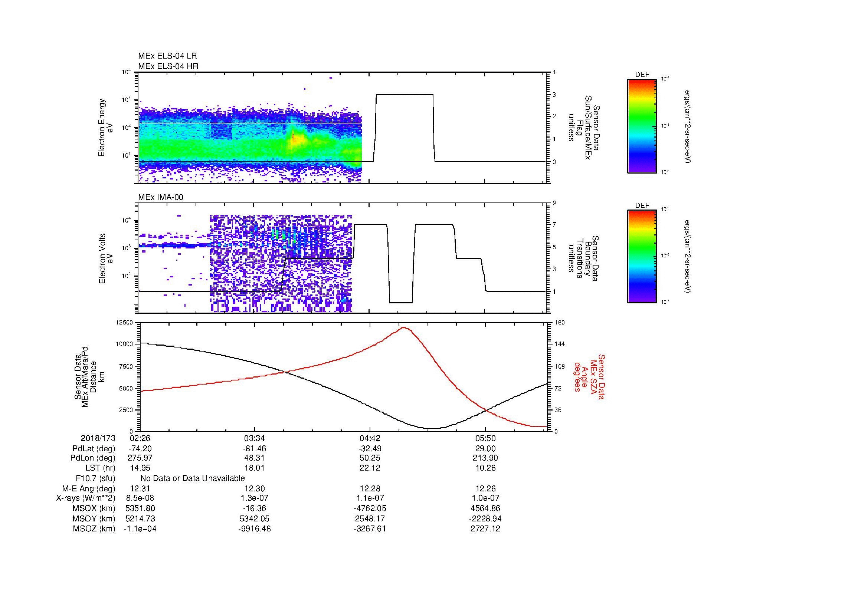
Task: Click the date label '2018/173'
Action: click(x=98, y=438)
